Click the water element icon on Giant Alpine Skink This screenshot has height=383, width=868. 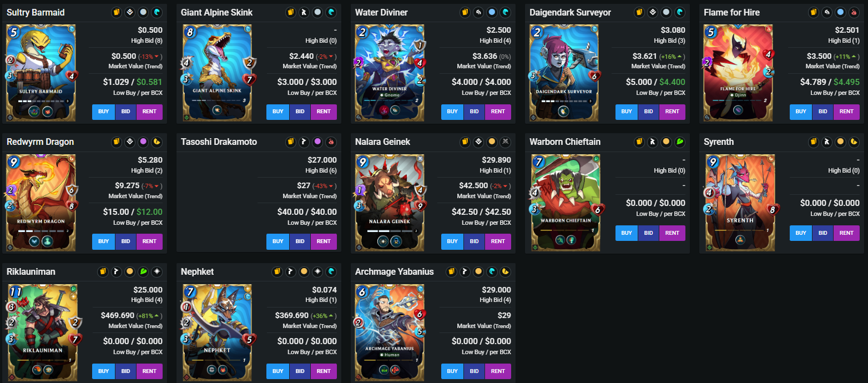click(331, 12)
